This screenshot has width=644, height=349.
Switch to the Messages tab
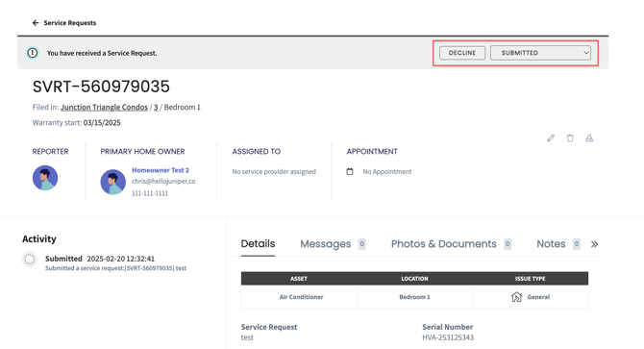point(326,244)
